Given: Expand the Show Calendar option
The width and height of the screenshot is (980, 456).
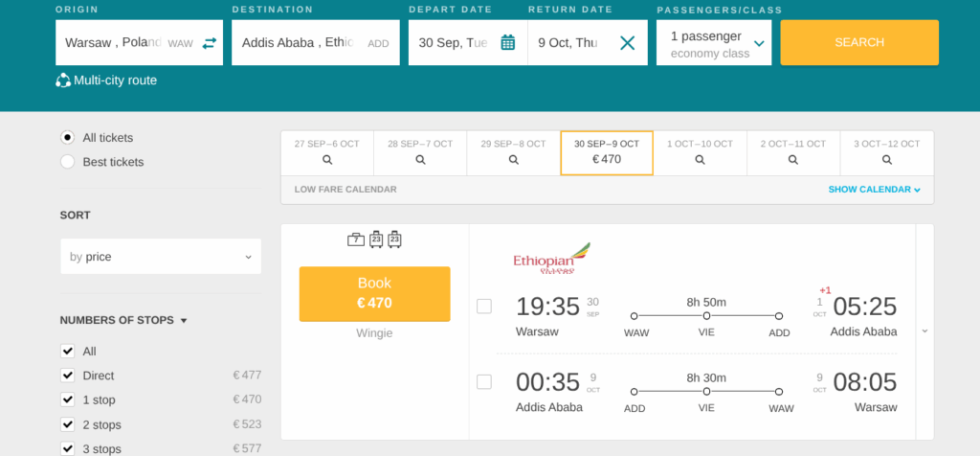Looking at the screenshot, I should tap(874, 190).
